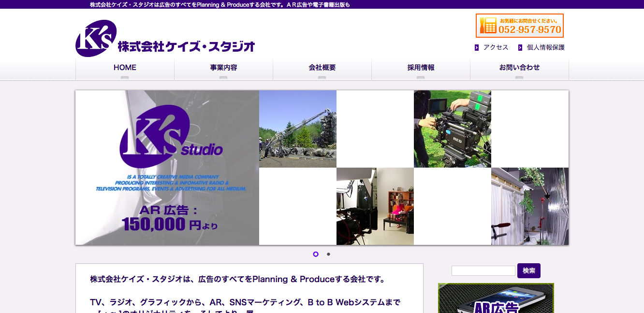Click the search text field
The image size is (644, 313).
pyautogui.click(x=483, y=271)
